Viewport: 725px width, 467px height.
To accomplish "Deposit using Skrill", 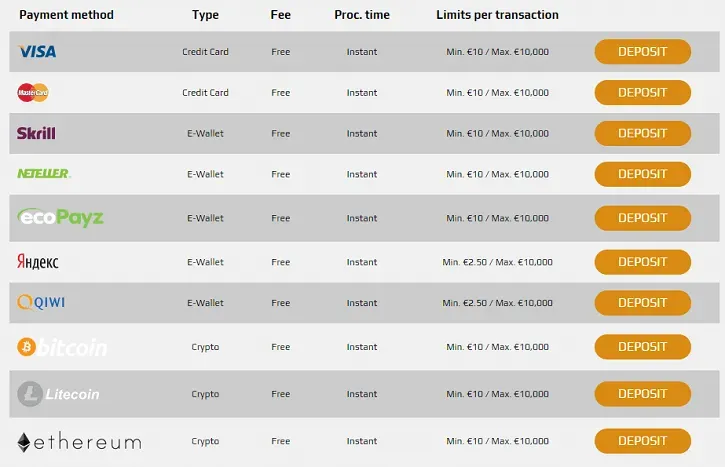I will point(642,133).
